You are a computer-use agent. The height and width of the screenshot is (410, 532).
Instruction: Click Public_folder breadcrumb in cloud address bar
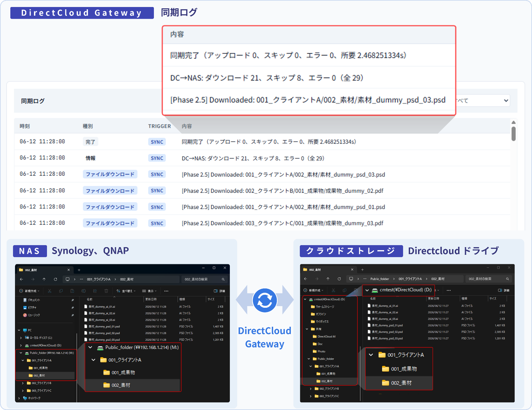pos(379,279)
